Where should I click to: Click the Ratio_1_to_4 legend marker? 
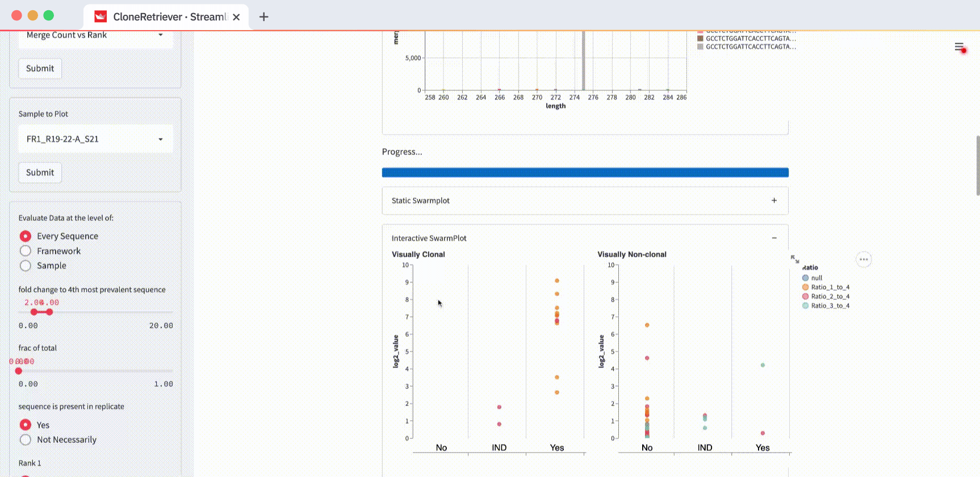click(805, 287)
